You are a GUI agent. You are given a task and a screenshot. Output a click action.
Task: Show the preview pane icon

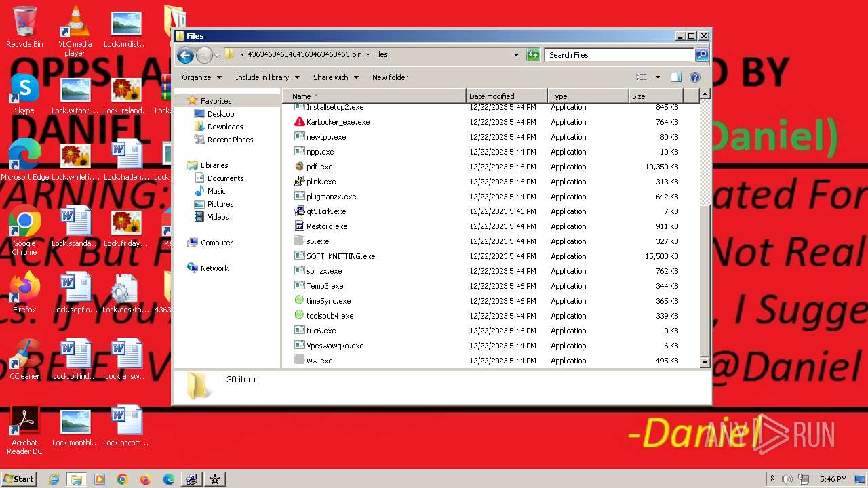[675, 77]
